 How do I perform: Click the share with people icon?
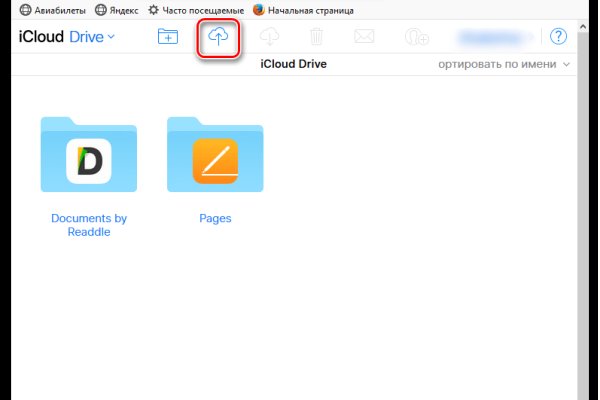pos(417,37)
